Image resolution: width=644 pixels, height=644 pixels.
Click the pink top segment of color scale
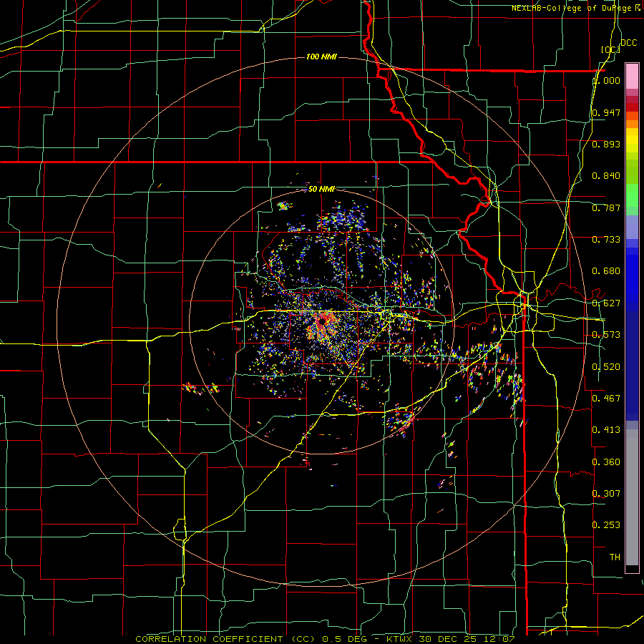632,76
